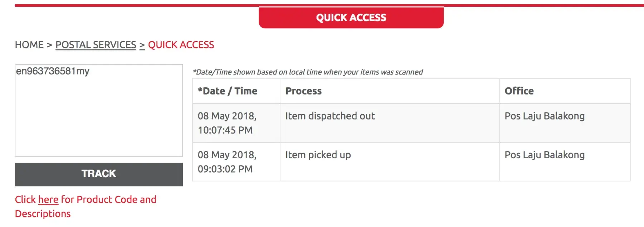
Task: Go to HOME in the breadcrumb
Action: (x=29, y=45)
